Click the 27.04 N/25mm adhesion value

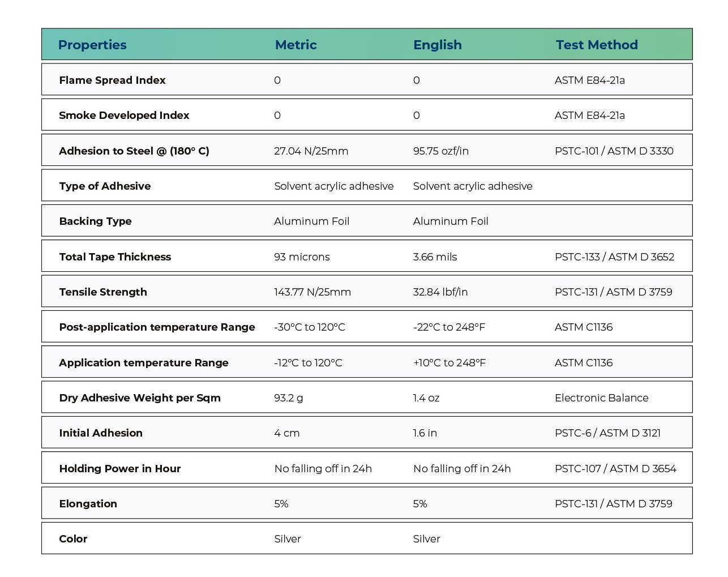pyautogui.click(x=311, y=151)
